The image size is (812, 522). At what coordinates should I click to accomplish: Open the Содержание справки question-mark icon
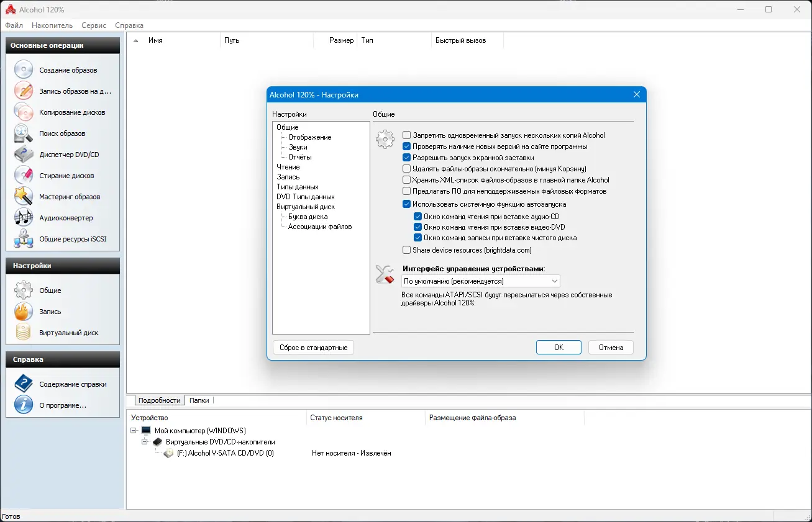coord(24,384)
